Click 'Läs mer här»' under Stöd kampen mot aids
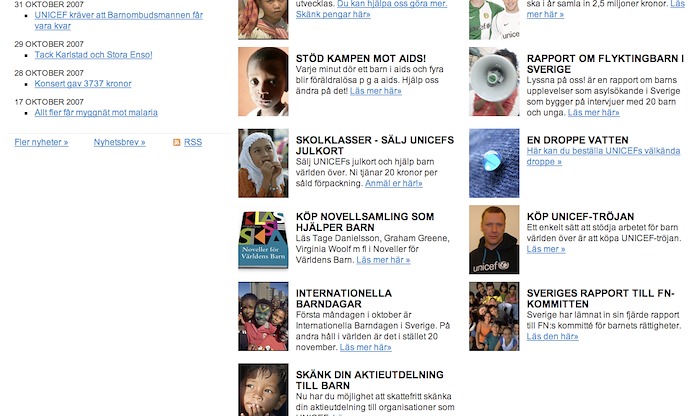 (375, 91)
